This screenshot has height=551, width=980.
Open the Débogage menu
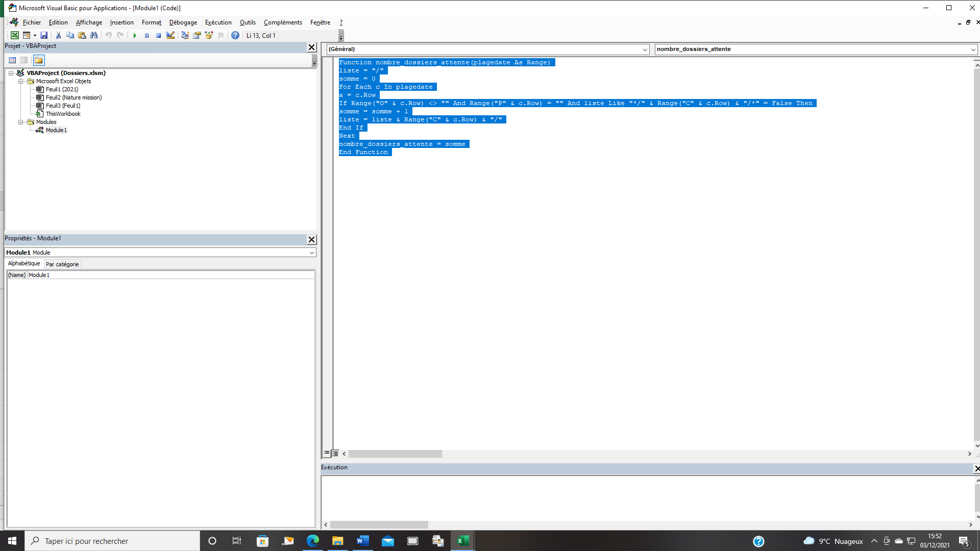[x=183, y=22]
